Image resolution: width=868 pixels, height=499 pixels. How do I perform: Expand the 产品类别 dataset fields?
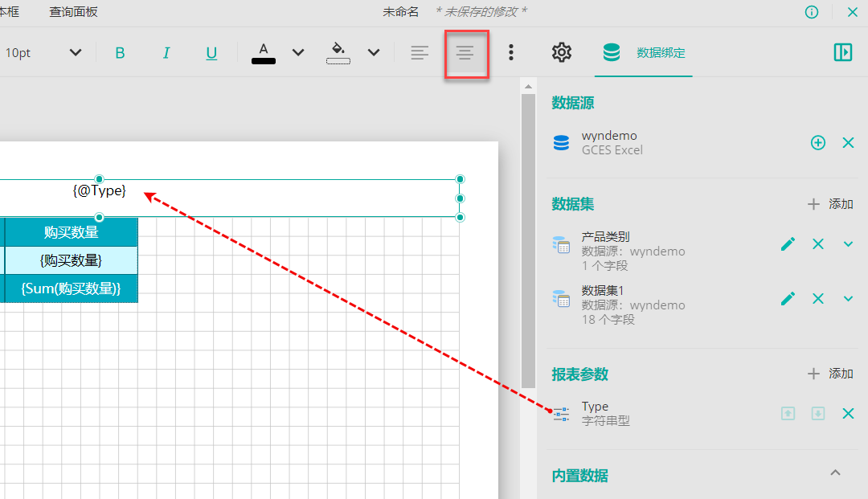point(848,244)
